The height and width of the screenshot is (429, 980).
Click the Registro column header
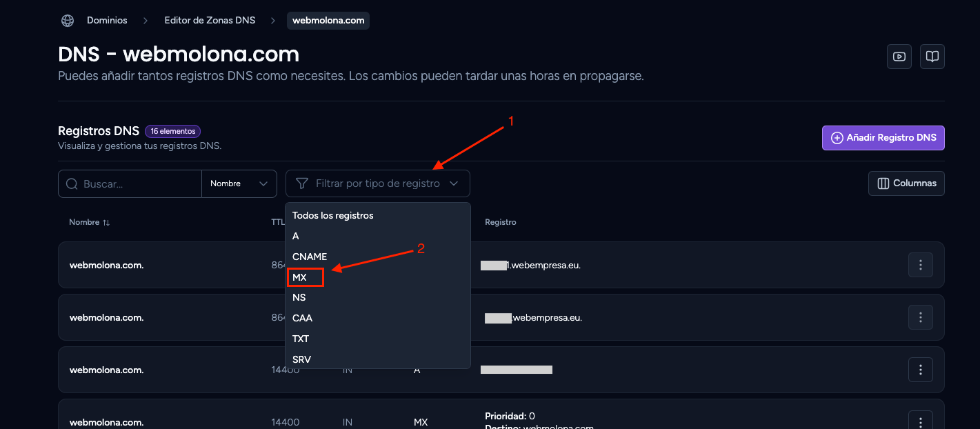(501, 222)
